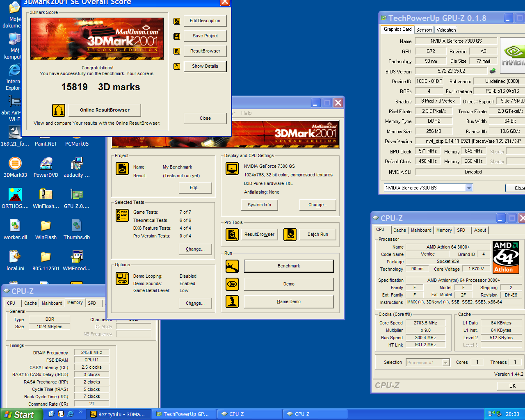Click Change button under Options section

[195, 304]
